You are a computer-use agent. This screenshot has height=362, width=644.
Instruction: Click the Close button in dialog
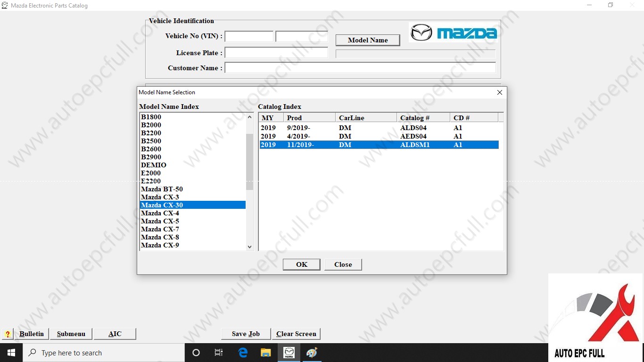coord(343,264)
